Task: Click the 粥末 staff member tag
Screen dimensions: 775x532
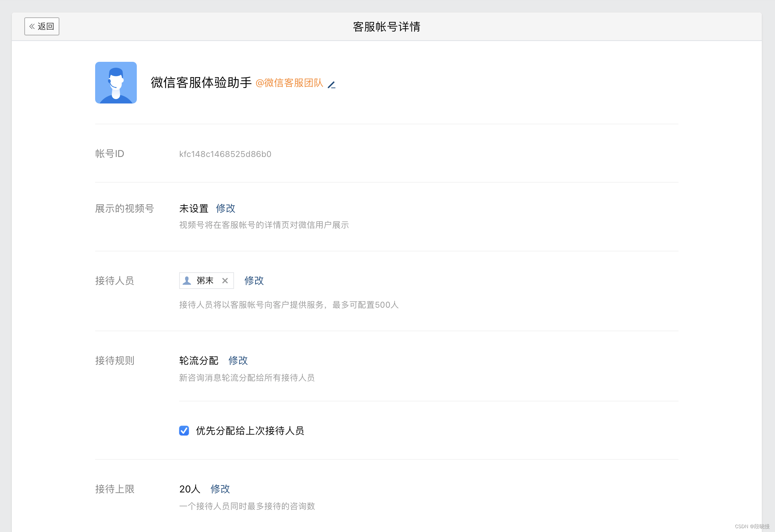Action: click(x=205, y=281)
